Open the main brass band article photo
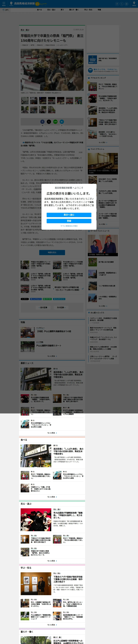 [52, 70]
